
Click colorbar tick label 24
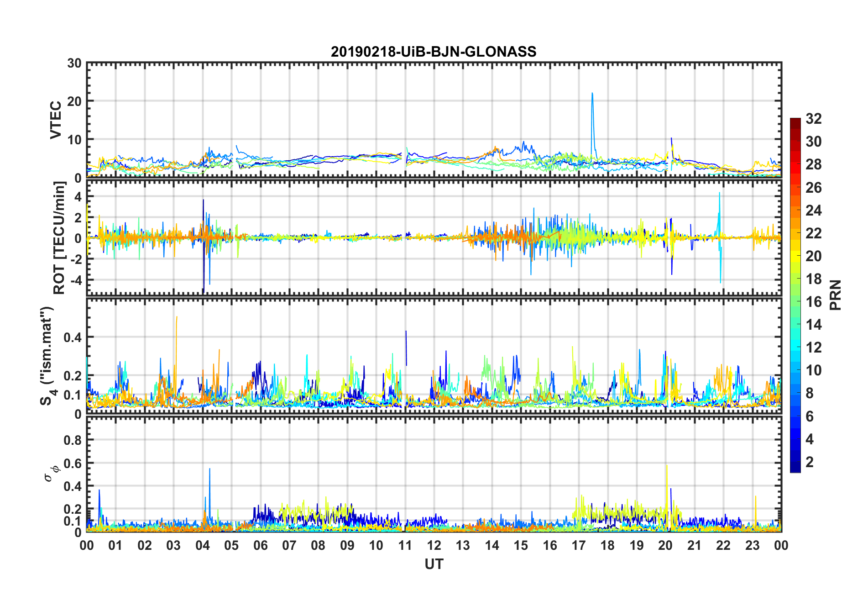(x=813, y=211)
